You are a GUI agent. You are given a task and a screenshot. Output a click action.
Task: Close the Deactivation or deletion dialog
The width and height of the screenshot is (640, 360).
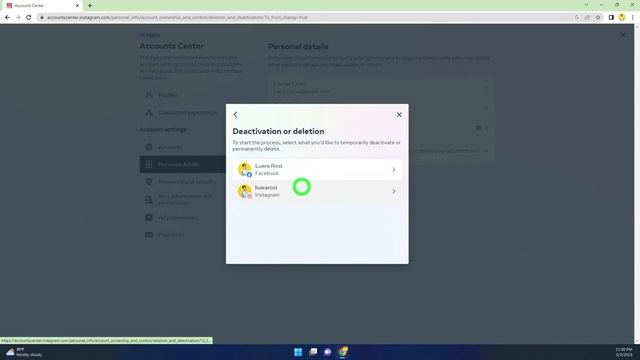399,115
